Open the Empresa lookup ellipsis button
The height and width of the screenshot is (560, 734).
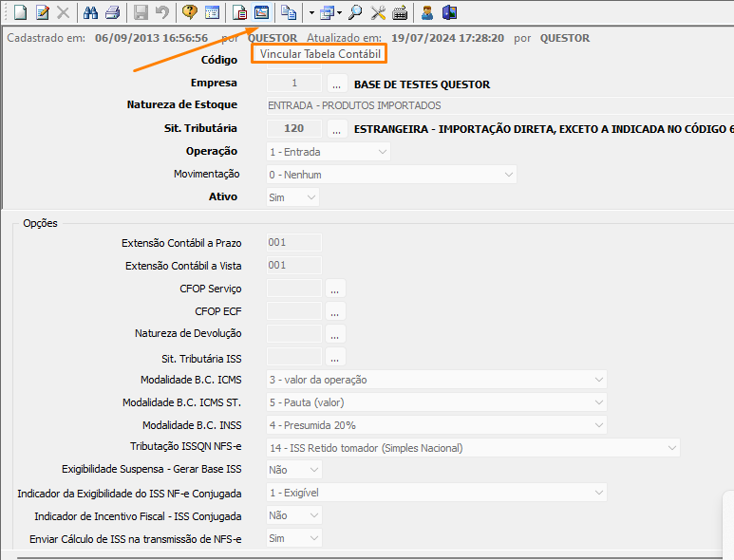tap(336, 84)
